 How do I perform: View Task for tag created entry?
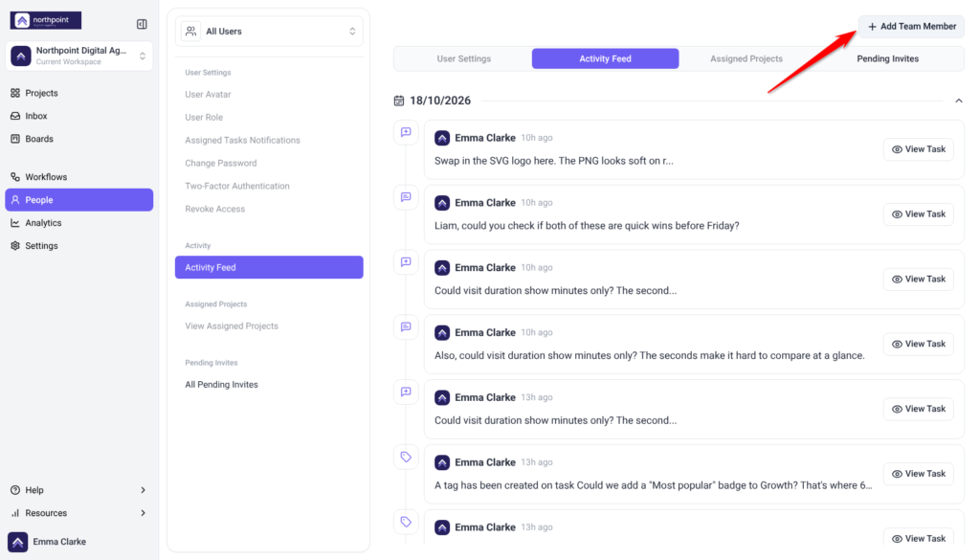(918, 475)
